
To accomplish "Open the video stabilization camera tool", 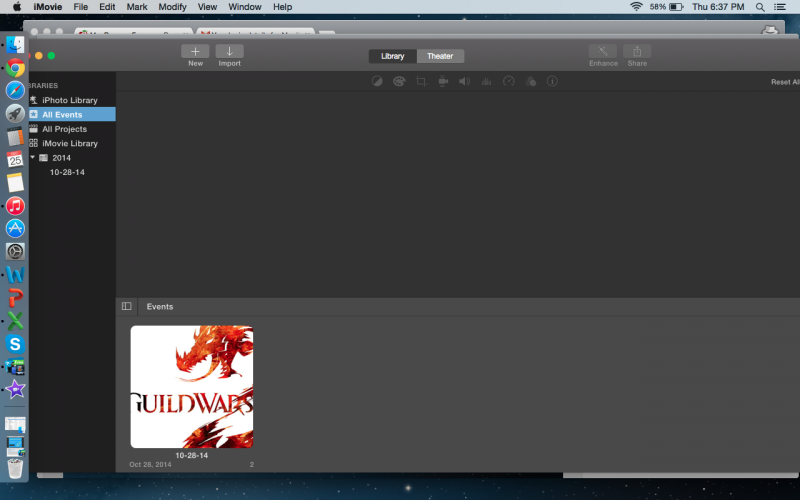I will tap(443, 81).
